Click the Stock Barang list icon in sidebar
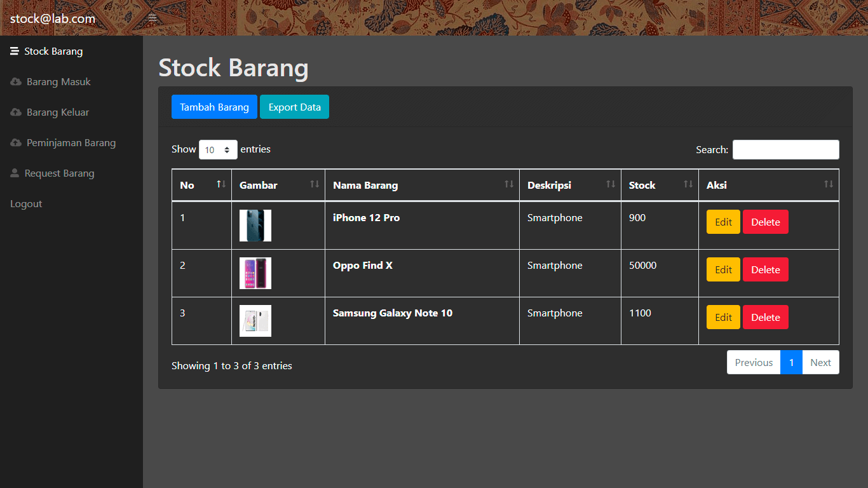 click(15, 51)
